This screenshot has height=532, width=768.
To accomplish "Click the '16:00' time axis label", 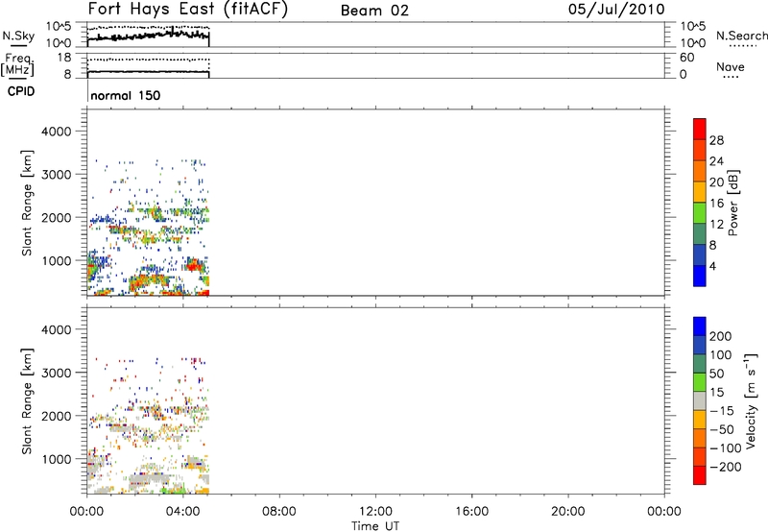I will (471, 512).
